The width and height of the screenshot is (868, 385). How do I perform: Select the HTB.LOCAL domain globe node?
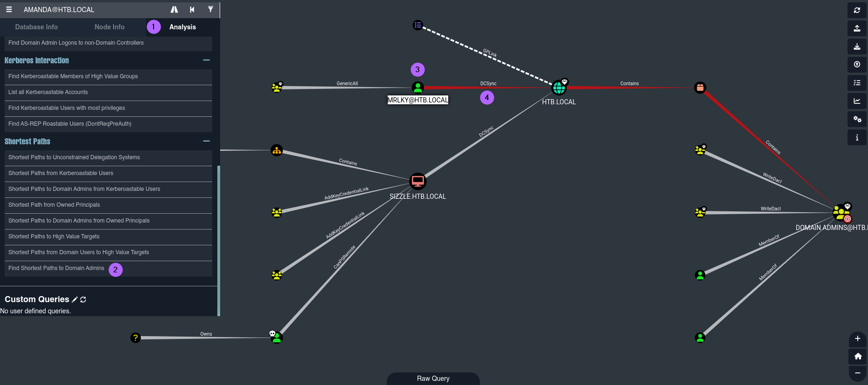pos(559,87)
